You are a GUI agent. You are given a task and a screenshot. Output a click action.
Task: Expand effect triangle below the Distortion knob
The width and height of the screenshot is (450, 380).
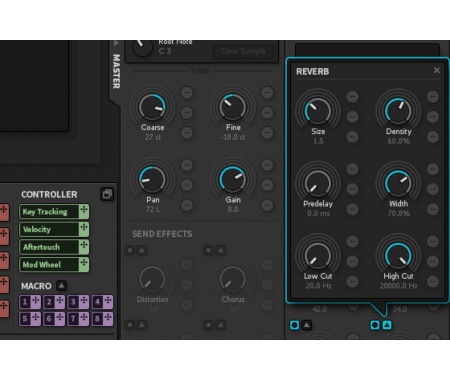click(x=142, y=325)
